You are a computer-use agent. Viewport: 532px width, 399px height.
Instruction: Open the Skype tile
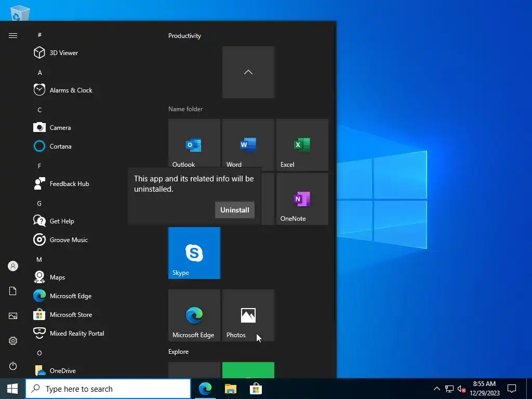click(194, 253)
